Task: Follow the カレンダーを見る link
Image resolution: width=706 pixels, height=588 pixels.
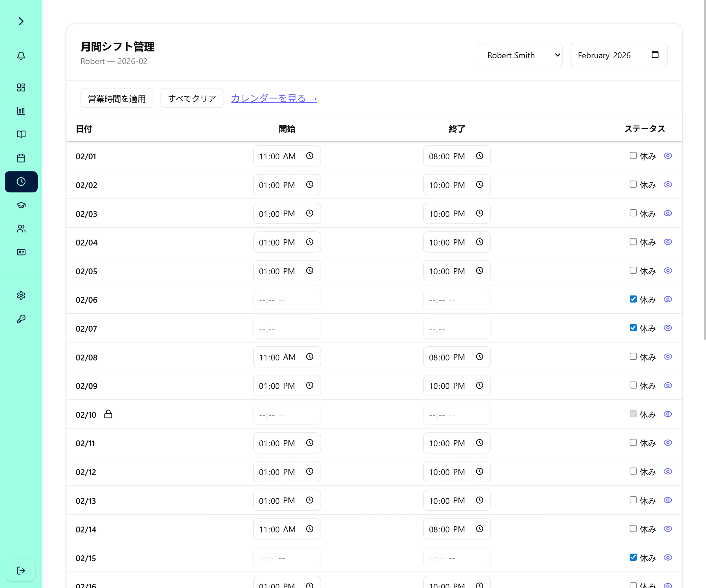Action: 274,98
